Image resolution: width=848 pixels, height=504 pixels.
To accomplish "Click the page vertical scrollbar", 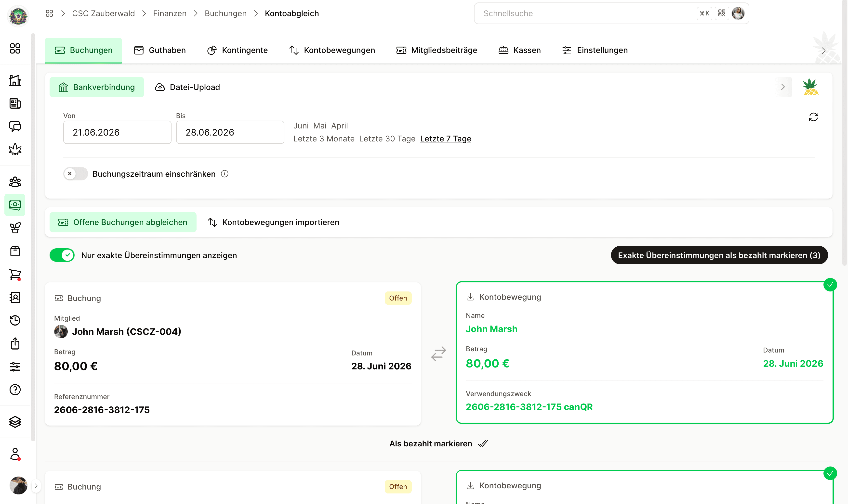I will click(844, 132).
